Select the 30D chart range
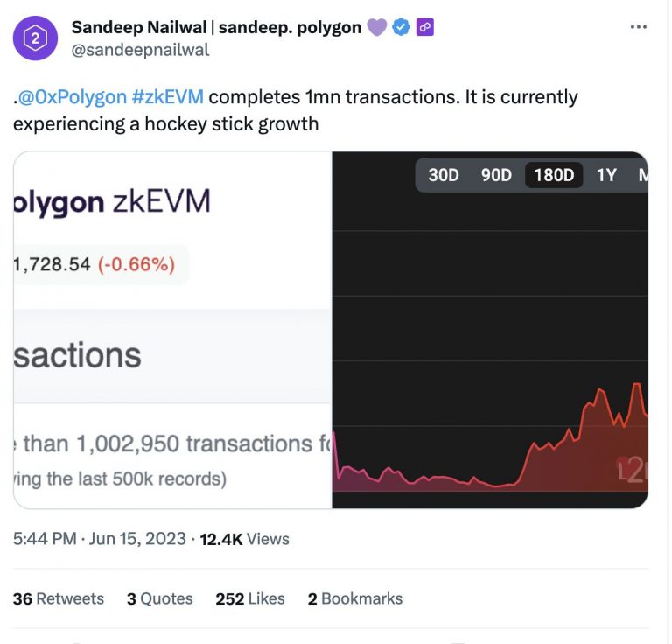The width and height of the screenshot is (672, 644). 444,175
